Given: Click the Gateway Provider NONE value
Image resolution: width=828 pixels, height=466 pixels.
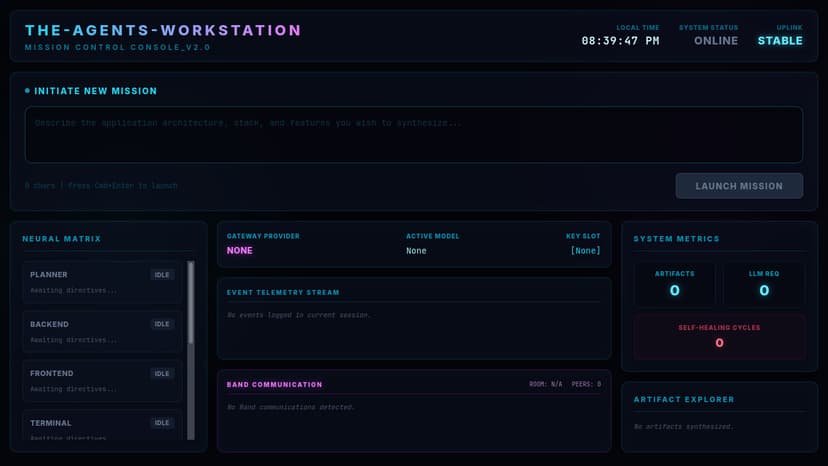Looking at the screenshot, I should (x=240, y=250).
